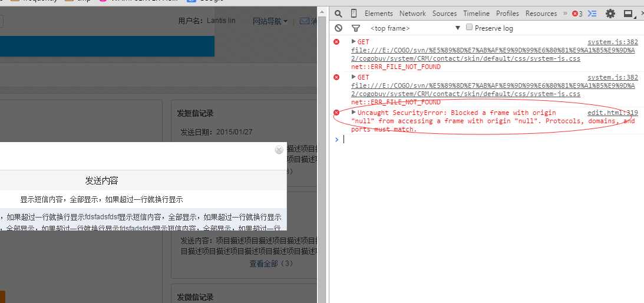Image resolution: width=644 pixels, height=303 pixels.
Task: Go to the Resources tab
Action: (x=541, y=14)
